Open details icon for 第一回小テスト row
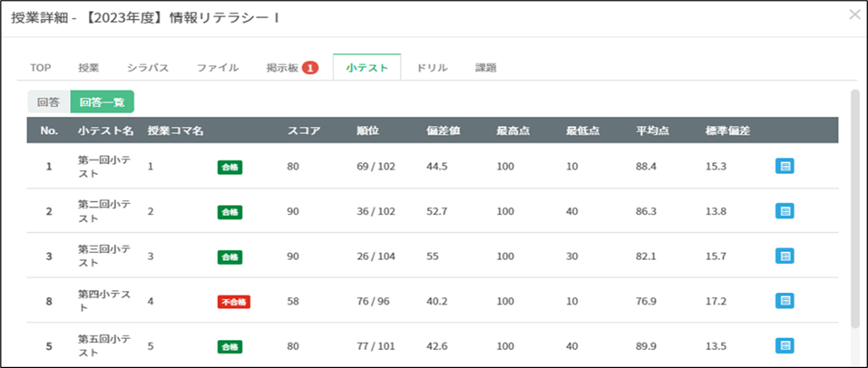 pyautogui.click(x=785, y=166)
